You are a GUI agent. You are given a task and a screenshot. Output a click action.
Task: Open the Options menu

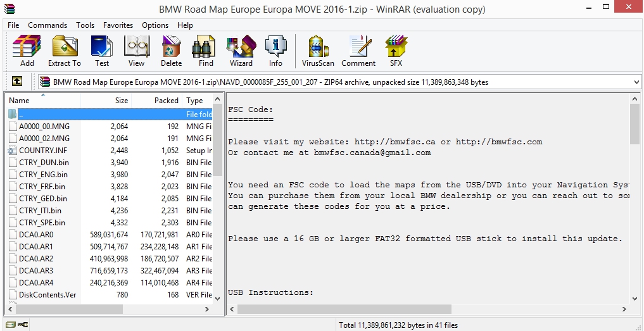[155, 25]
